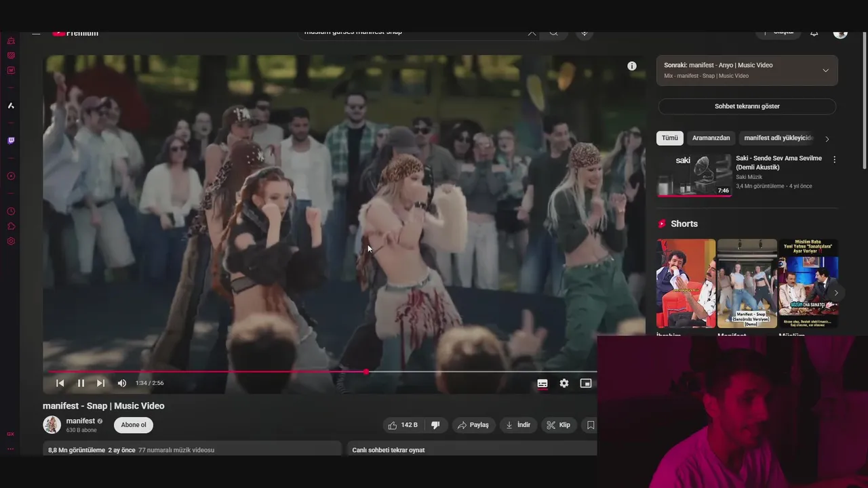
Task: Show more filter chips with arrow
Action: point(827,139)
